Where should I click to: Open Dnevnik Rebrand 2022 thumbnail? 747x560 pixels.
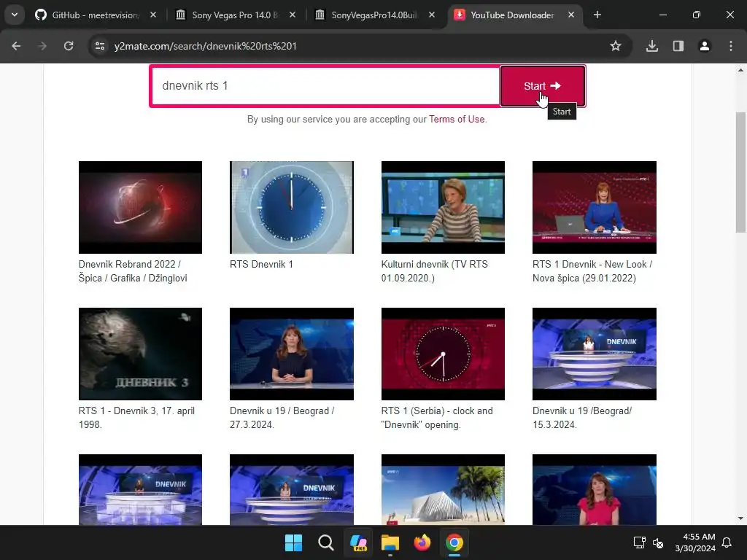[140, 207]
